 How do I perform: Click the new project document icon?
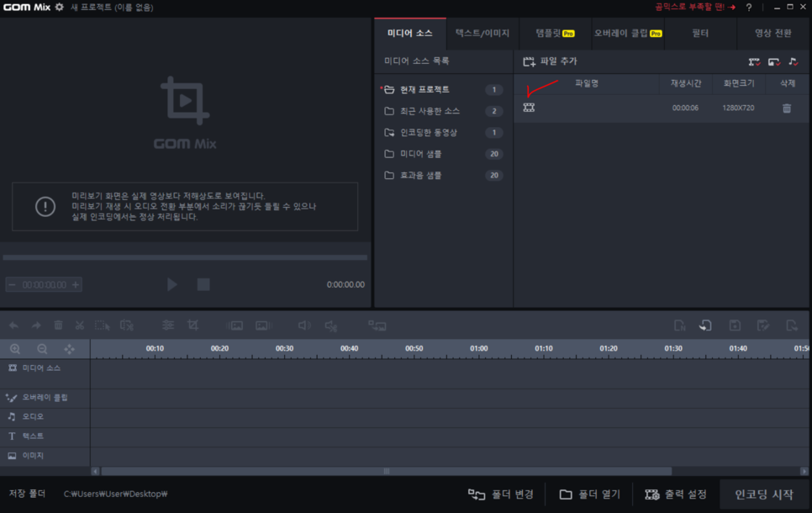coord(680,325)
